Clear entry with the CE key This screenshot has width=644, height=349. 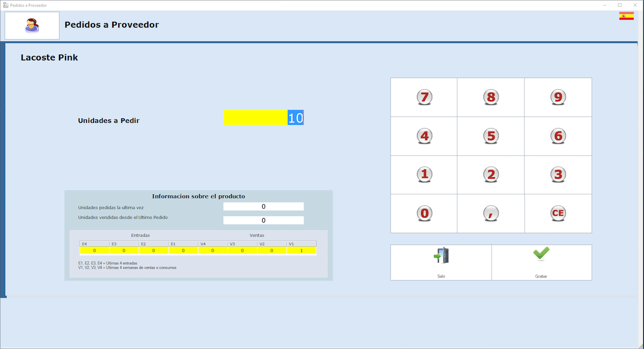pyautogui.click(x=558, y=214)
